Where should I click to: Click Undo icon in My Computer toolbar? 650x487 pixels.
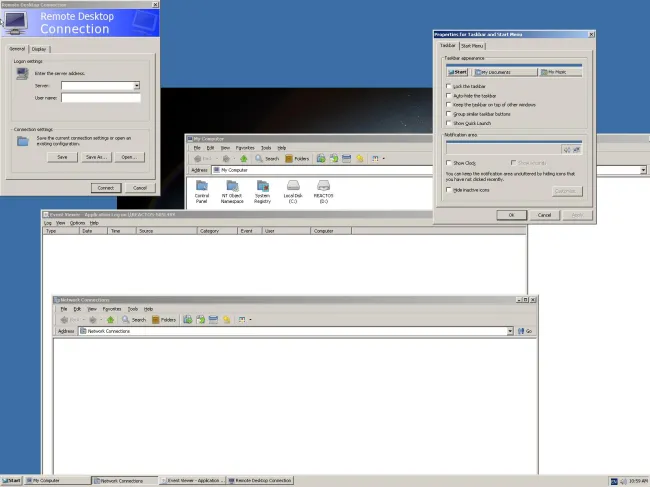coord(359,158)
